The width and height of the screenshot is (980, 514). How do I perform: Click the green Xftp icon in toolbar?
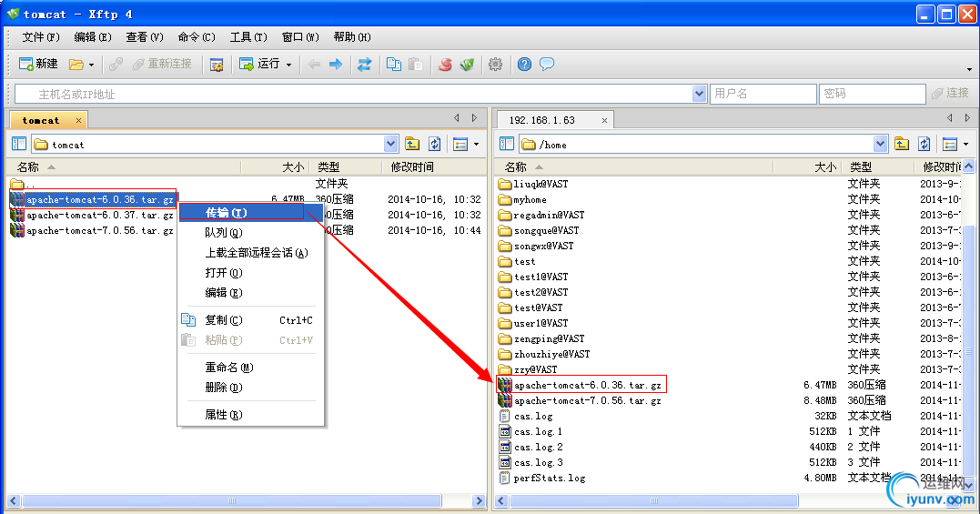coord(467,64)
